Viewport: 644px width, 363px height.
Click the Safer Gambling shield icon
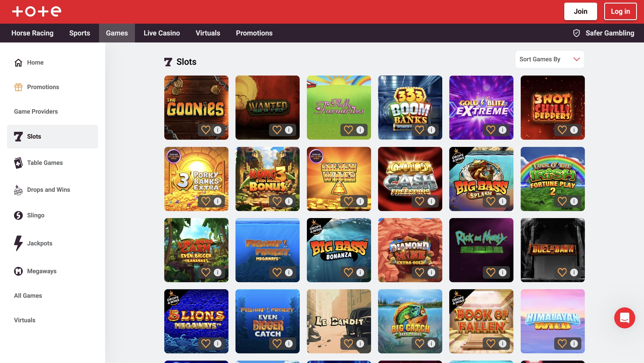pos(576,33)
